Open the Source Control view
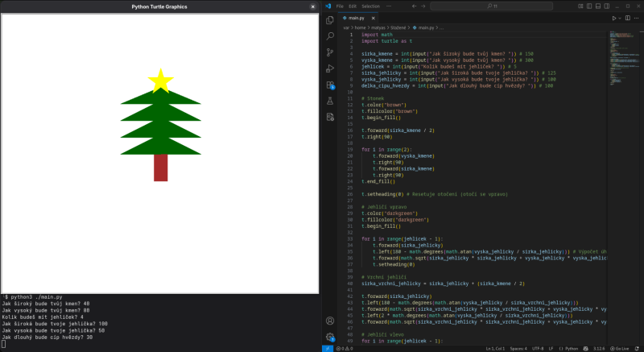Image resolution: width=644 pixels, height=352 pixels. [x=330, y=52]
